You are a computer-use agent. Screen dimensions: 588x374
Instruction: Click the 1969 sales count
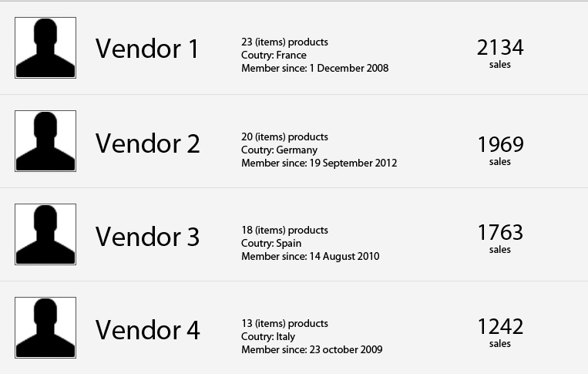(x=501, y=144)
